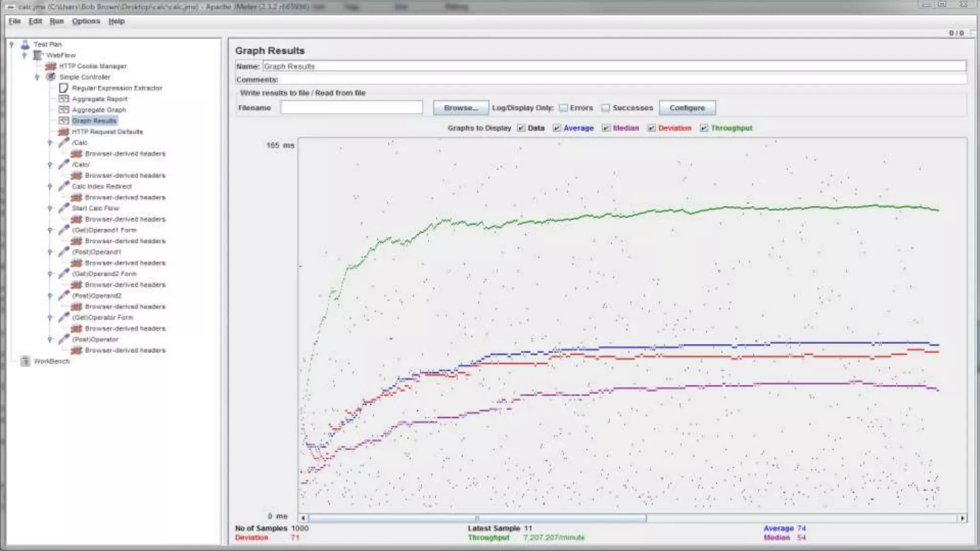Click the Browse... button
This screenshot has height=551, width=980.
point(460,108)
